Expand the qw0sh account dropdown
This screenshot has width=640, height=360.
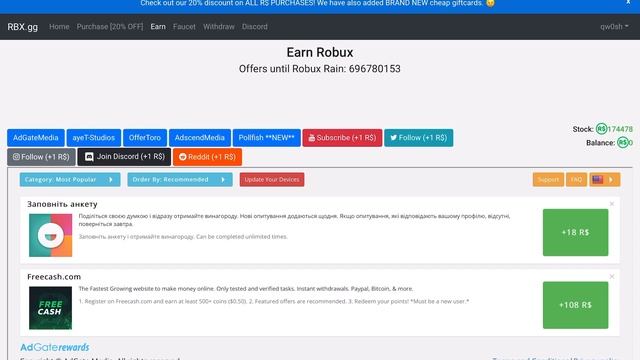coord(614,27)
